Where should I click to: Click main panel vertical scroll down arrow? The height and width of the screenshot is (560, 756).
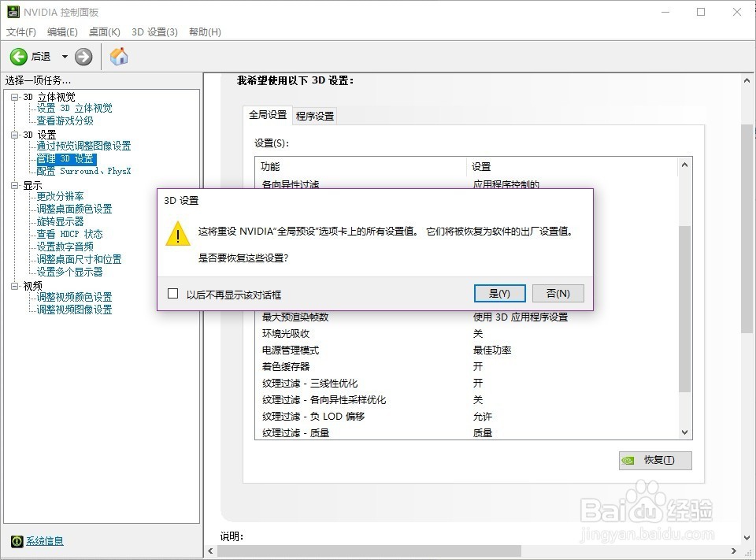click(x=747, y=537)
